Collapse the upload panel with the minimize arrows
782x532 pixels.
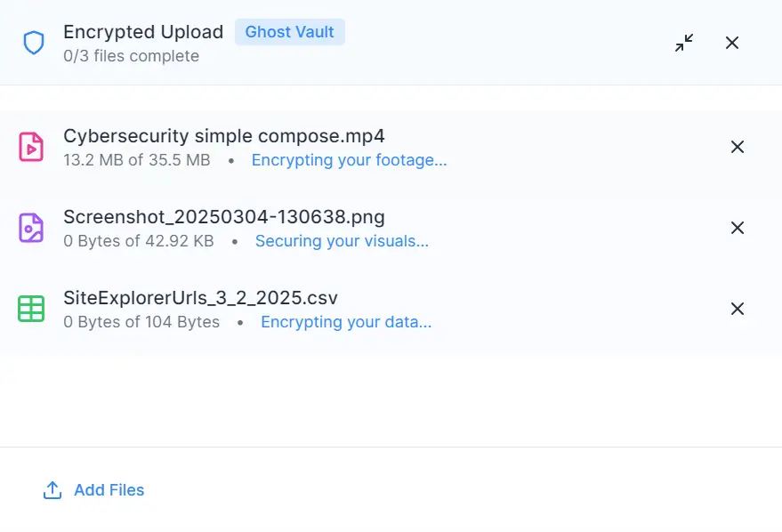pos(684,43)
